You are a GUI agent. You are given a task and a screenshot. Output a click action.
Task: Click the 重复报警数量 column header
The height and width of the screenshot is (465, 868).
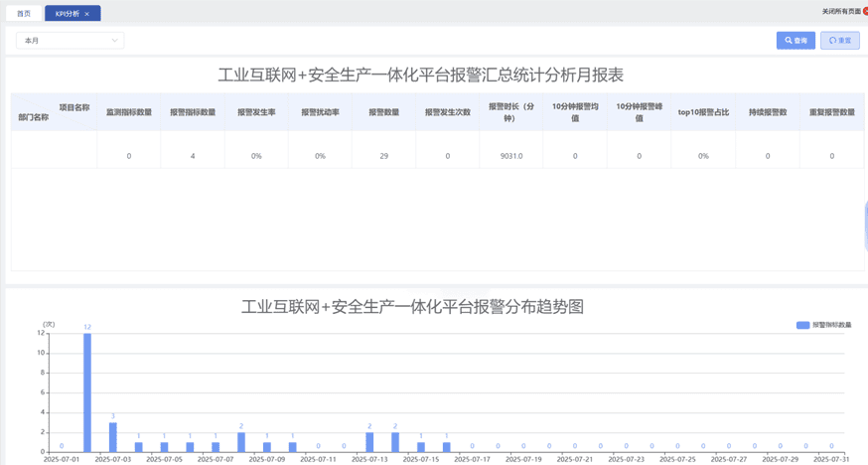tap(831, 112)
